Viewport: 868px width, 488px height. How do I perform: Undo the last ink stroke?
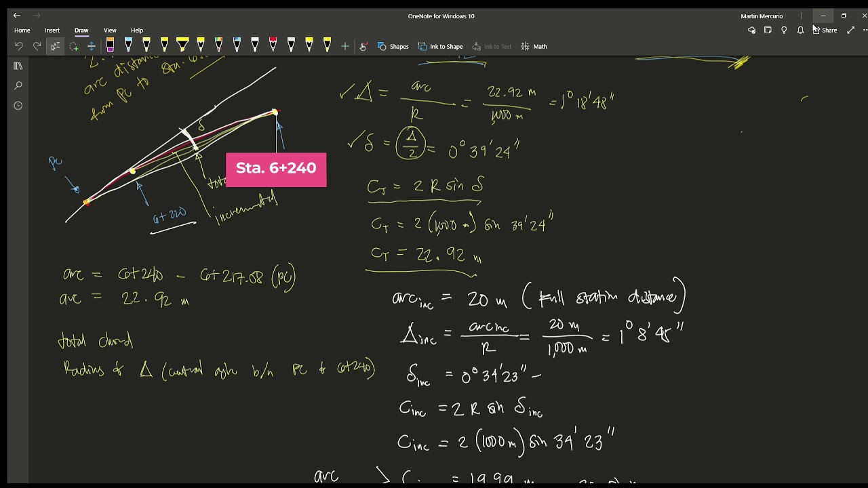click(19, 46)
